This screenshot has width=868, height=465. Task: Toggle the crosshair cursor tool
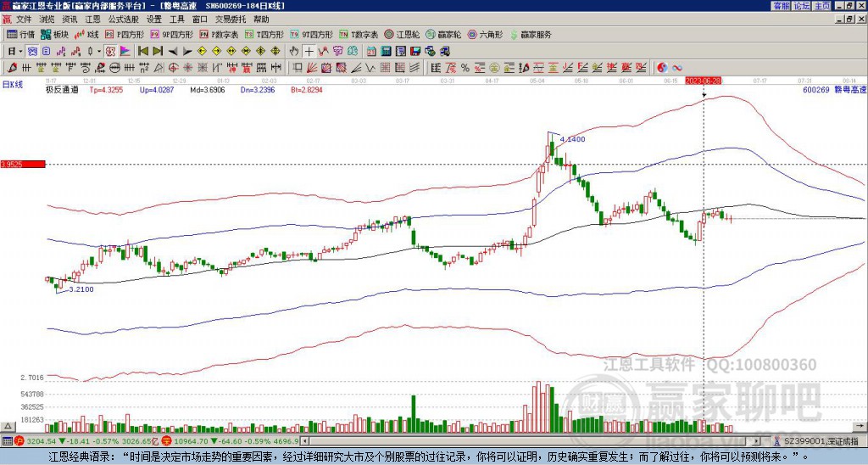point(309,52)
